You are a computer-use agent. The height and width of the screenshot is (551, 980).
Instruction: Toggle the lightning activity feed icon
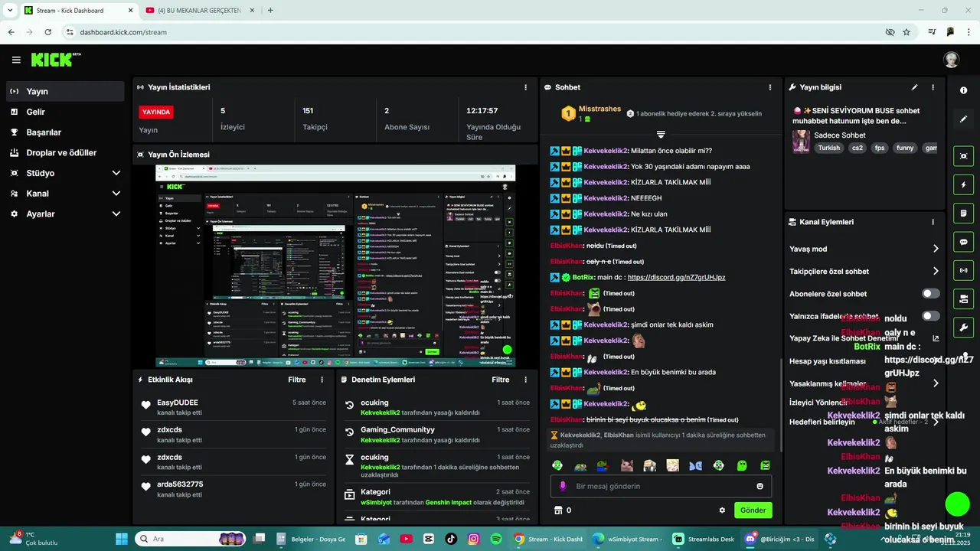[x=963, y=184]
